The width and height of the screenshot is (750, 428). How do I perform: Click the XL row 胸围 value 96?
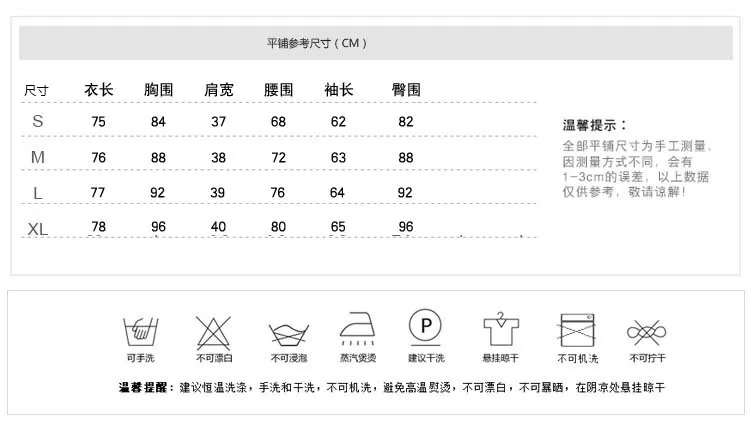point(158,227)
